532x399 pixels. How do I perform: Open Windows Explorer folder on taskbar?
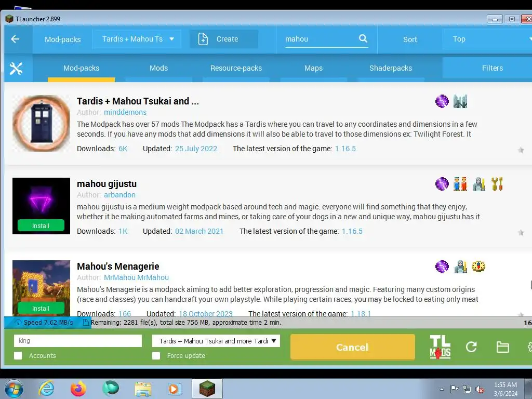[x=143, y=389]
